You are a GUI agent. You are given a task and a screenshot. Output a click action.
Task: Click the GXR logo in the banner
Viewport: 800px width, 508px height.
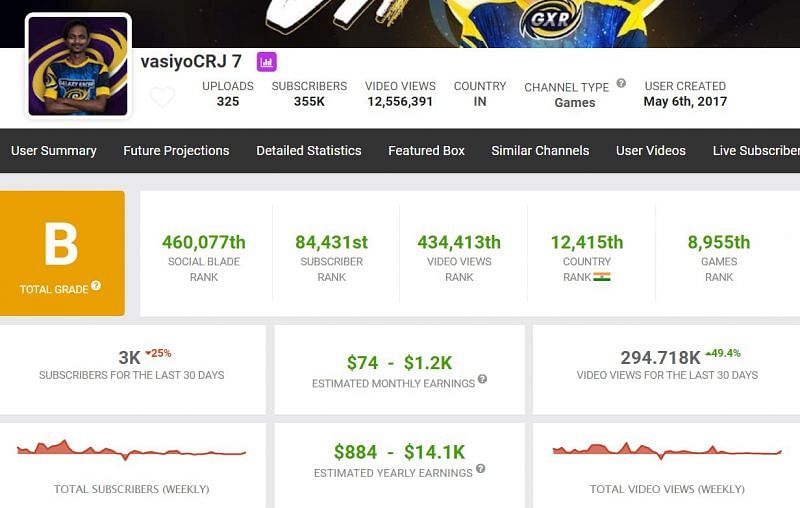tap(551, 18)
